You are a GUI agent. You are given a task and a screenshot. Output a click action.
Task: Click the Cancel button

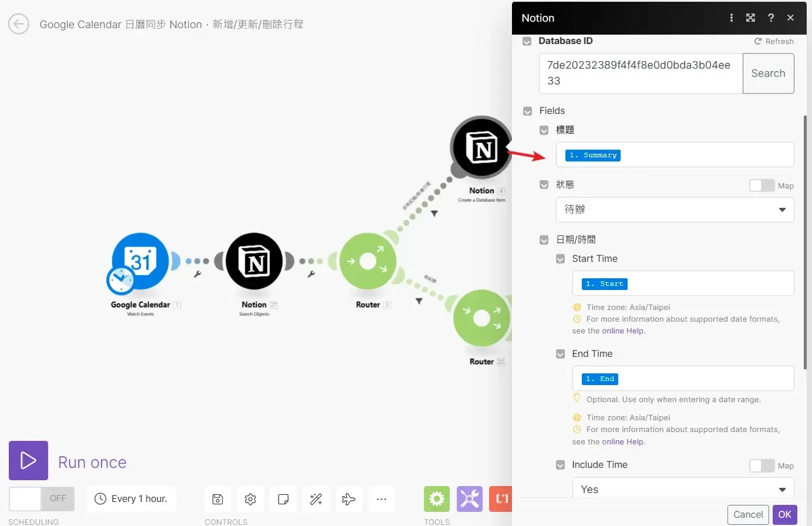(x=748, y=514)
